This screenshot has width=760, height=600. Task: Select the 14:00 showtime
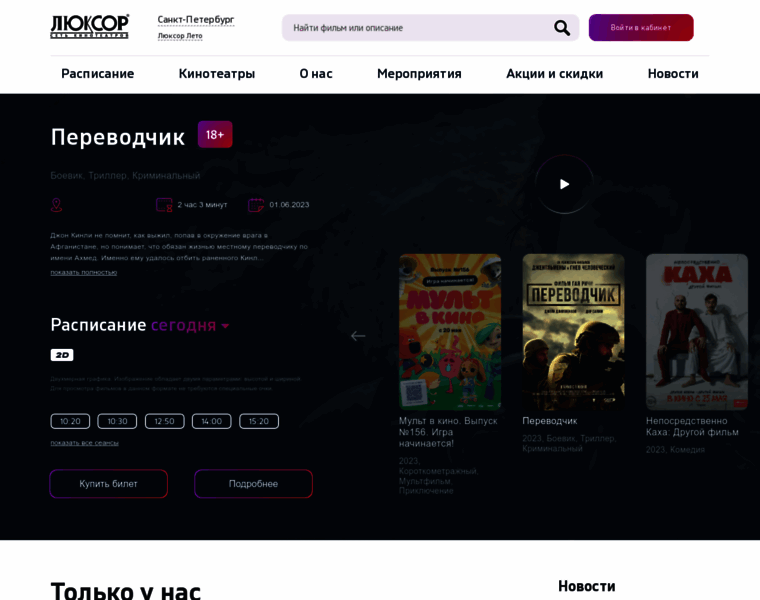tap(212, 421)
